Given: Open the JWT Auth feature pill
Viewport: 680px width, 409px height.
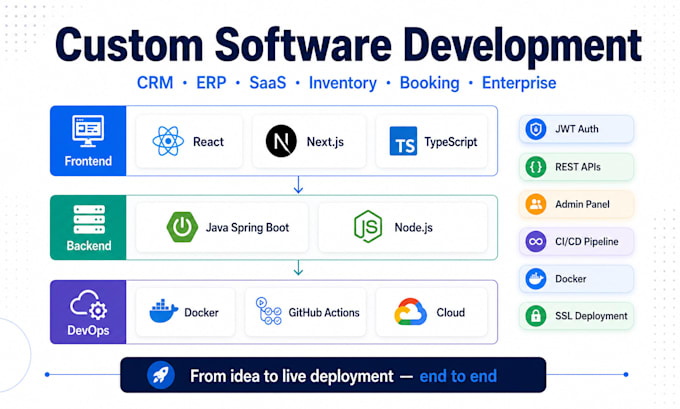Looking at the screenshot, I should click(576, 129).
